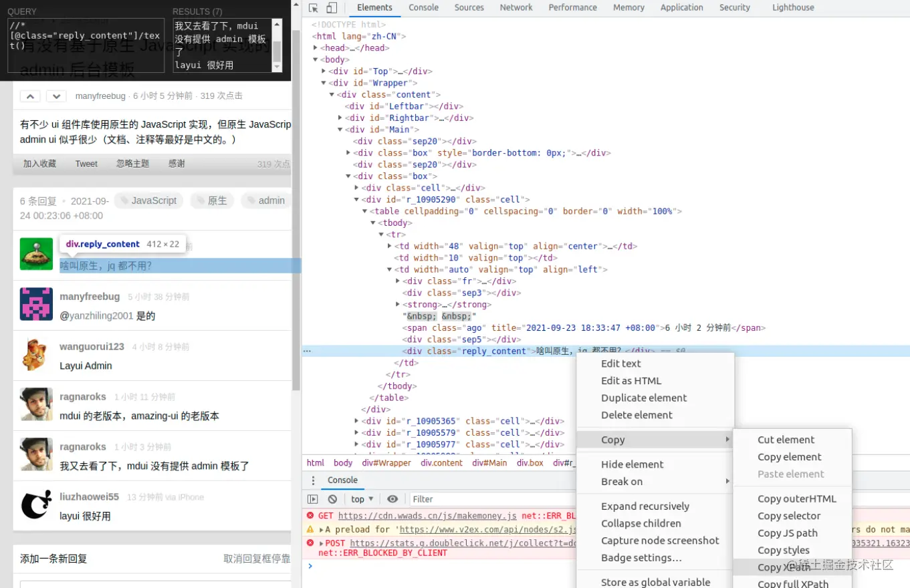The width and height of the screenshot is (910, 588).
Task: Expand the head element node
Action: point(317,47)
